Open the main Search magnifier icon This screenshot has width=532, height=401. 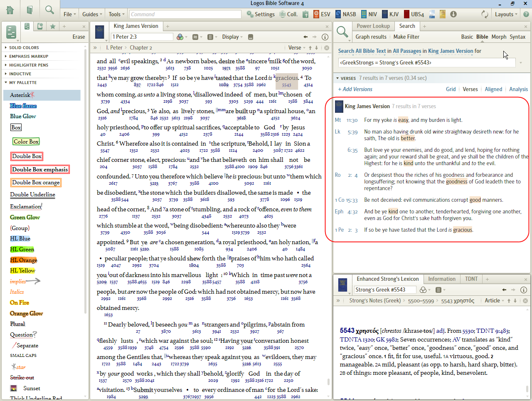click(49, 10)
